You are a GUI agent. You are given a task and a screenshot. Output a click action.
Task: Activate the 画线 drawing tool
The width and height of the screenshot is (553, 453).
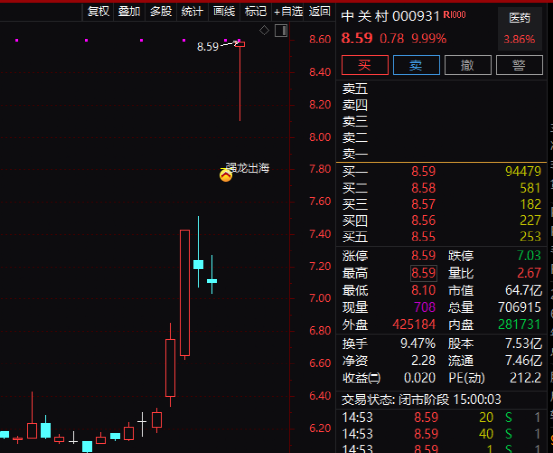tap(224, 12)
